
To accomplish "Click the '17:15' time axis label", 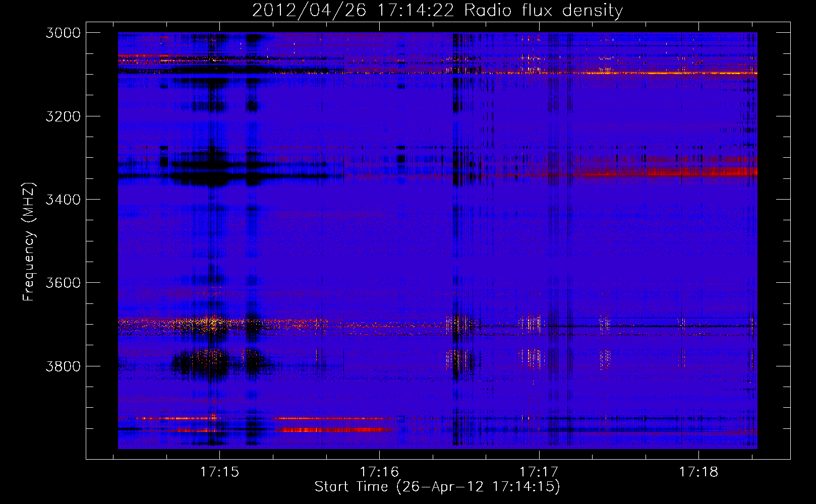I will click(x=219, y=472).
